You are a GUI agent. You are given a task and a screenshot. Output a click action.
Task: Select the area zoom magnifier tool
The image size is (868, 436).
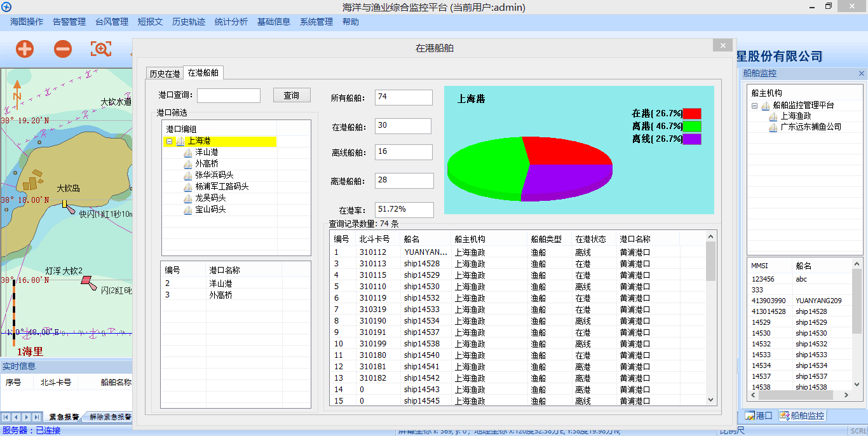101,49
